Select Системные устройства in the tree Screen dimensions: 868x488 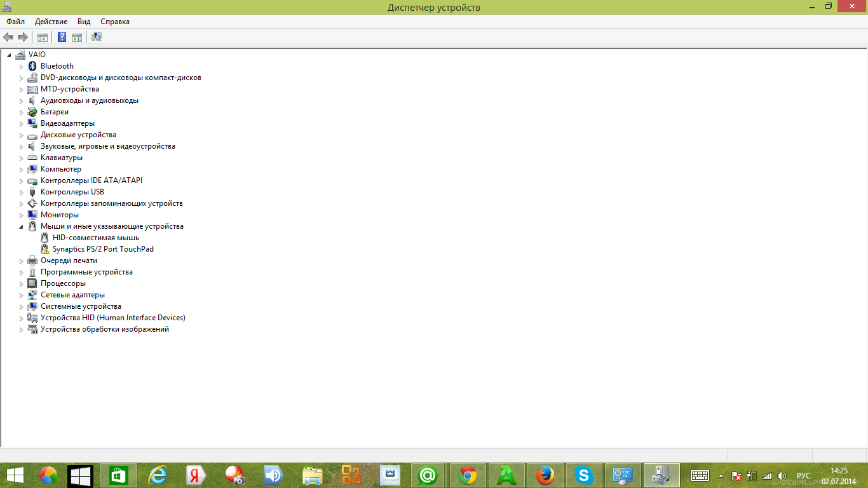coord(81,306)
